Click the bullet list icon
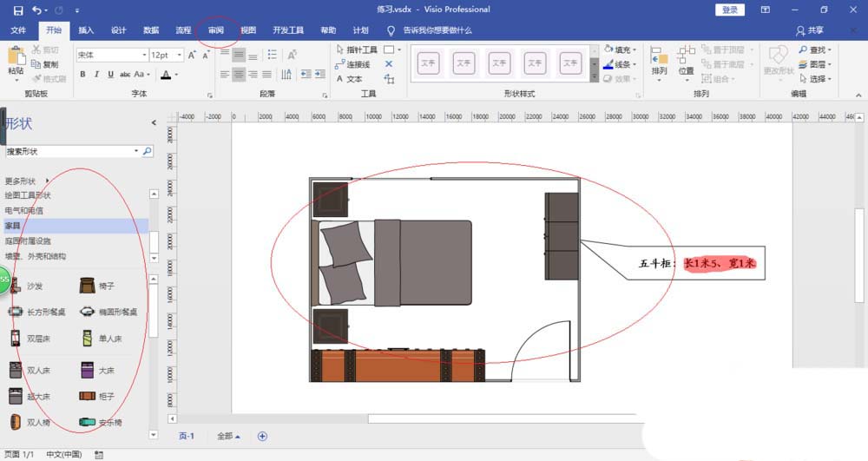The image size is (868, 461). (x=272, y=54)
